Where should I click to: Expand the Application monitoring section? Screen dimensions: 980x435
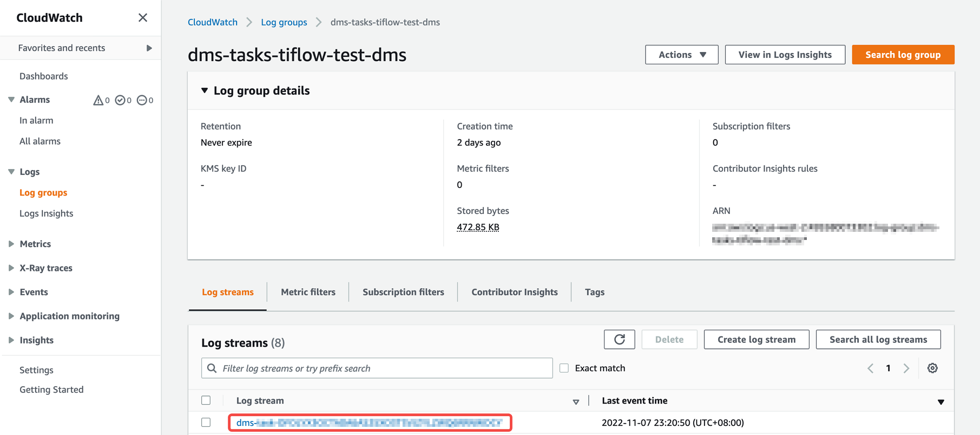click(x=11, y=316)
